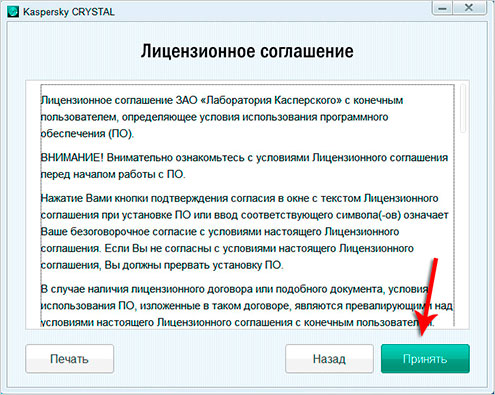Click the text 'обеспечения (ПО).'
The image size is (495, 395).
(87, 134)
